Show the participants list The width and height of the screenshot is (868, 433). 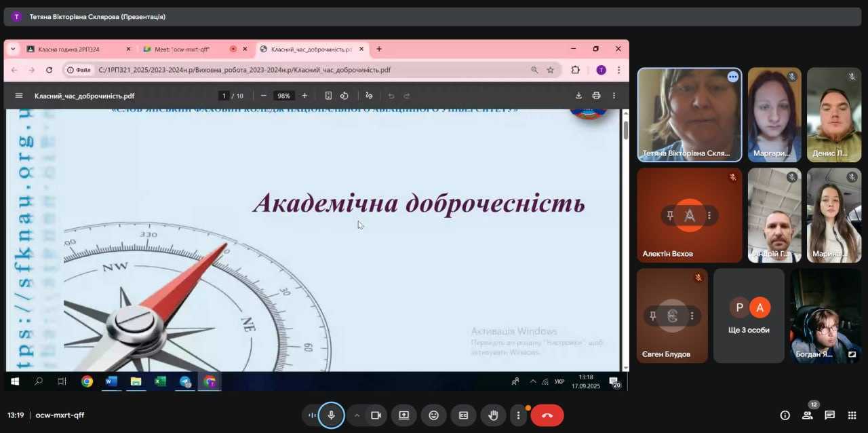click(808, 415)
